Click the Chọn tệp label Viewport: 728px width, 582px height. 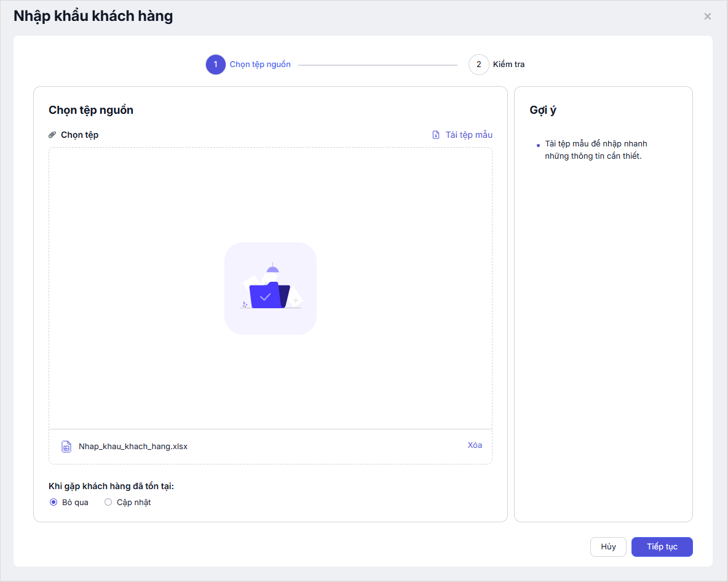click(79, 135)
